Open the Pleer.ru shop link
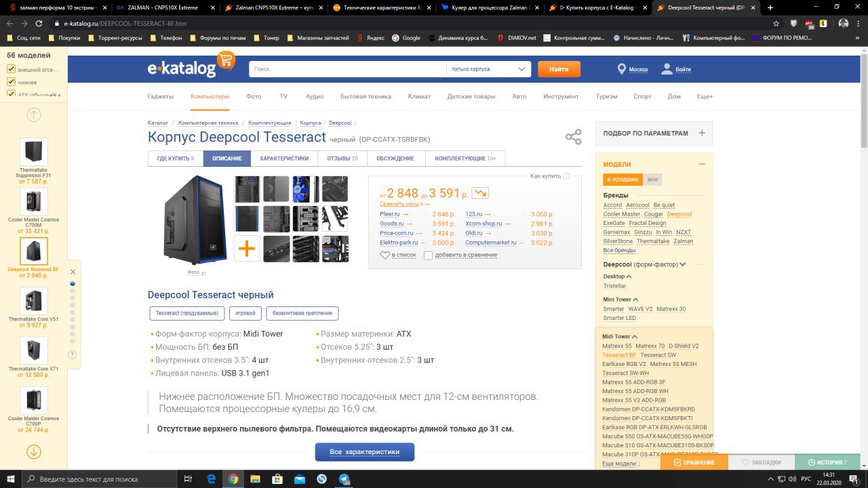Viewport: 868px width, 488px height. (390, 214)
